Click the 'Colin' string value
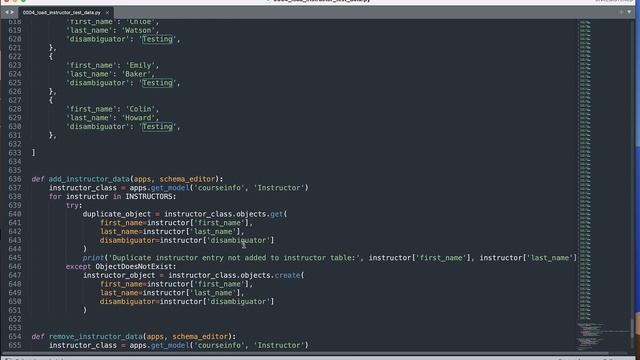Screen dimensions: 640x360 (140, 109)
